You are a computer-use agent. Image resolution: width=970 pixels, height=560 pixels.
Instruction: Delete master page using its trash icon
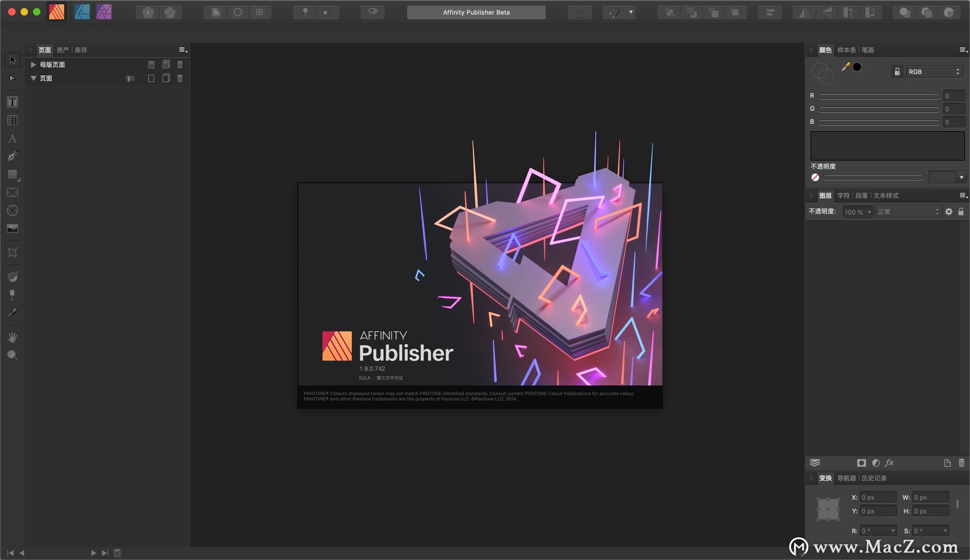(180, 65)
